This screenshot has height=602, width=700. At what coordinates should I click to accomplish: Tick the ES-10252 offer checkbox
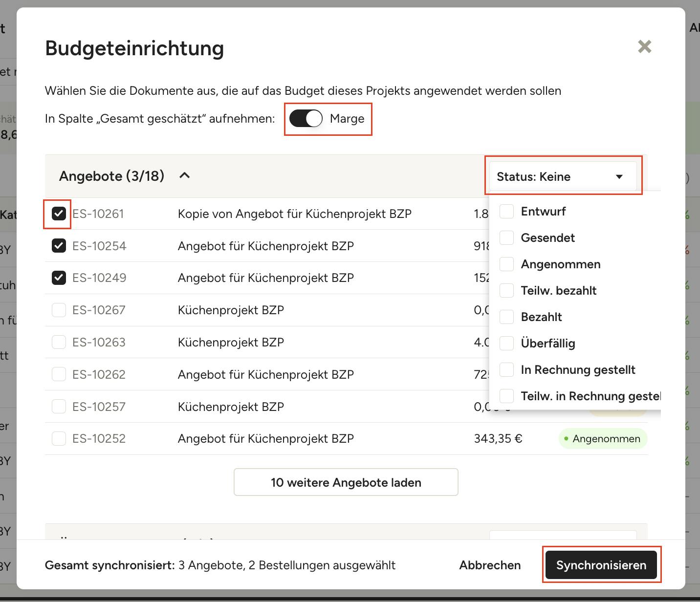pos(59,439)
